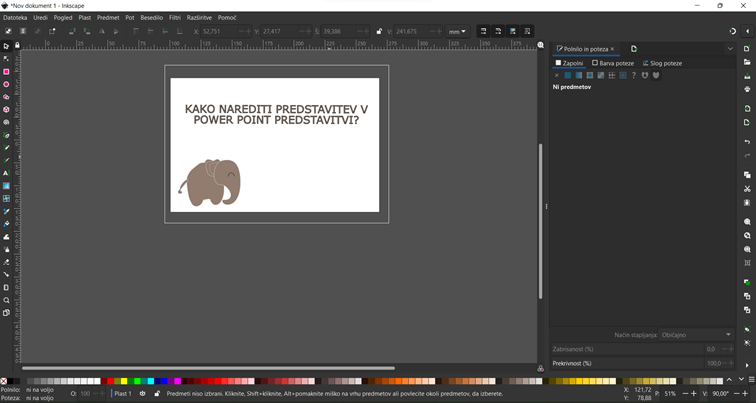
Task: Expand the commands bar overflow arrow
Action: (x=747, y=365)
